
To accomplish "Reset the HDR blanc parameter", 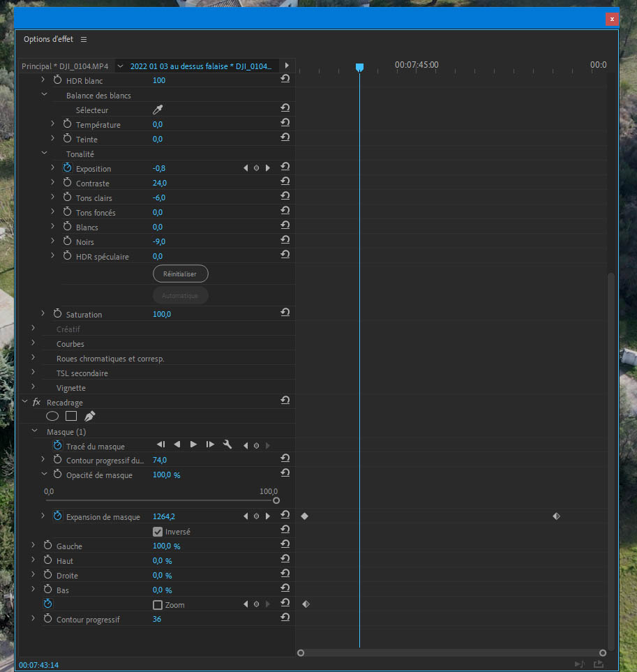I will point(285,78).
